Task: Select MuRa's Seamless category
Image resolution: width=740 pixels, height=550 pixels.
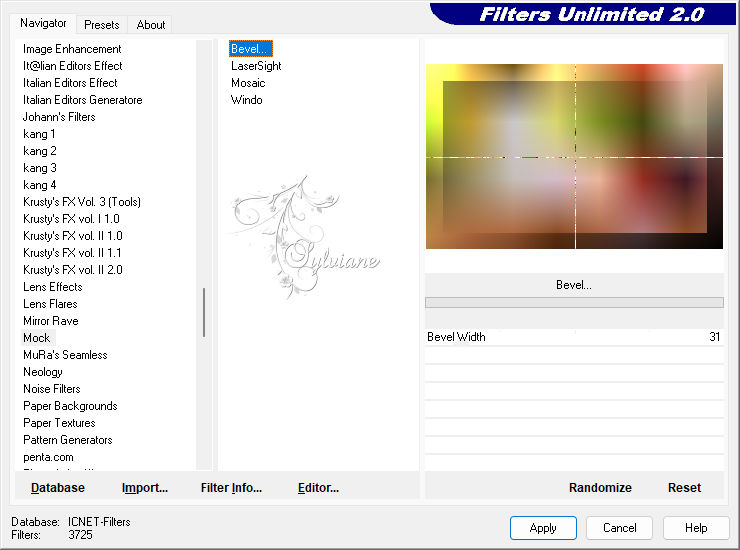Action: point(65,355)
